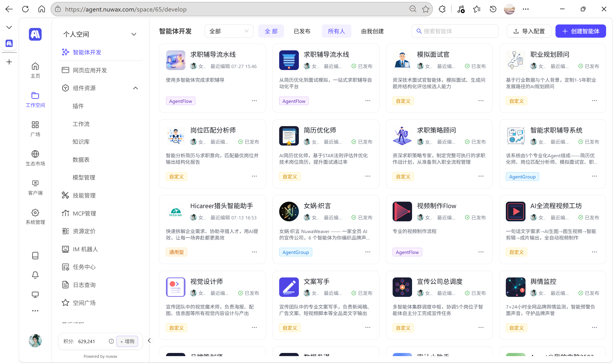Collapse the menu panel with left chevron
The image size is (614, 364).
click(x=149, y=341)
